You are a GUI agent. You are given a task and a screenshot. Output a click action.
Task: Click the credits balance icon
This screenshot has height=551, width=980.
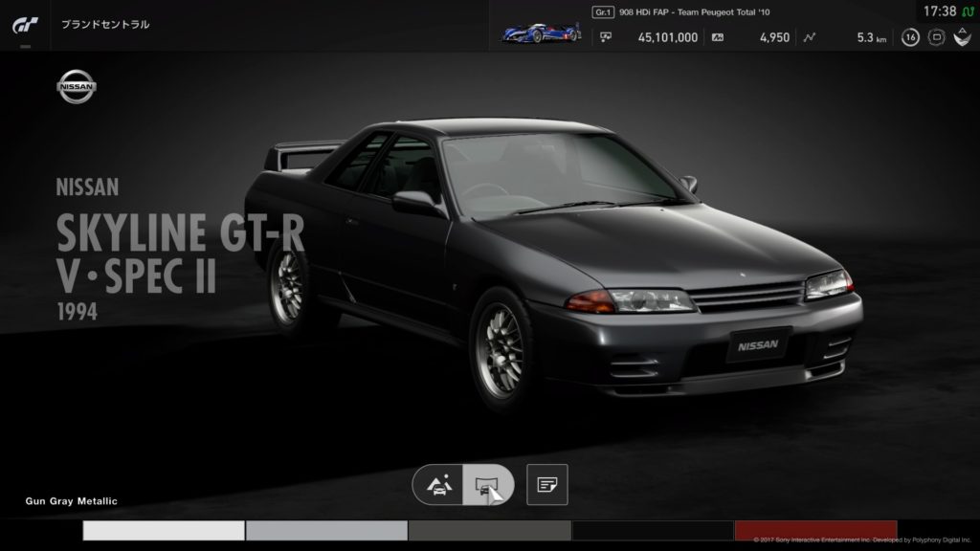(x=606, y=37)
